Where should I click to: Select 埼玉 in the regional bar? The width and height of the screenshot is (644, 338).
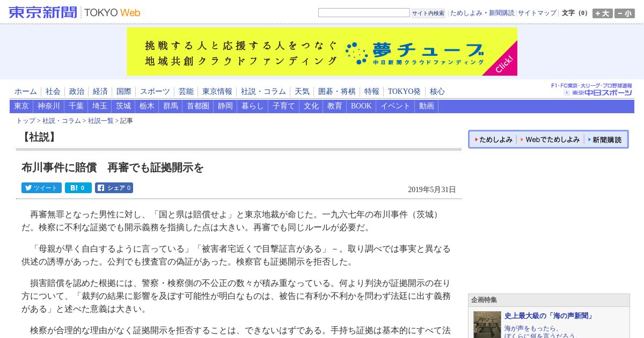100,106
